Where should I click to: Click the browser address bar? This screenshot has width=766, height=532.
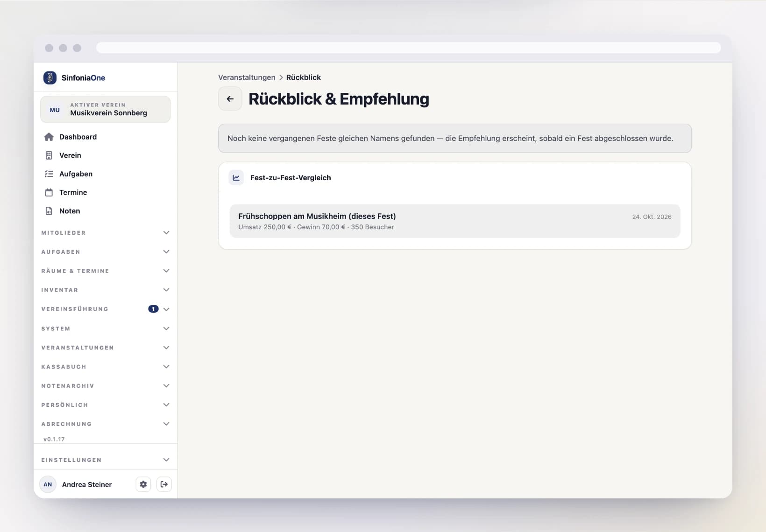point(409,48)
